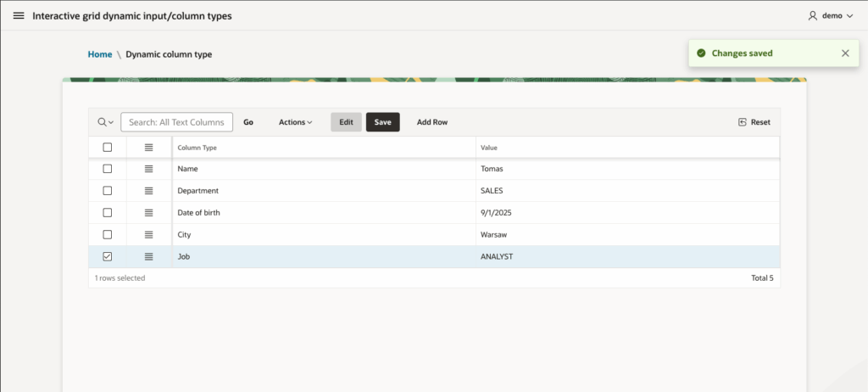Focus the Search All Text Columns field

176,122
